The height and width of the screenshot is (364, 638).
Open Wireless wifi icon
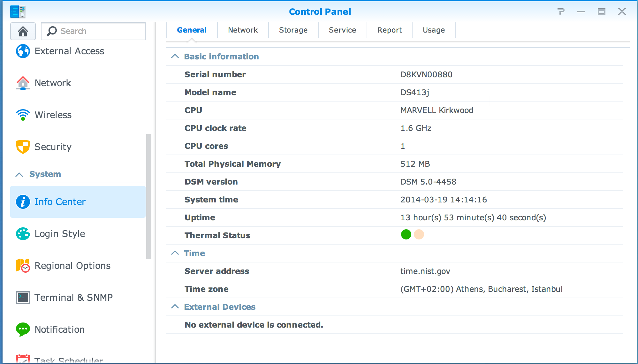coord(23,115)
